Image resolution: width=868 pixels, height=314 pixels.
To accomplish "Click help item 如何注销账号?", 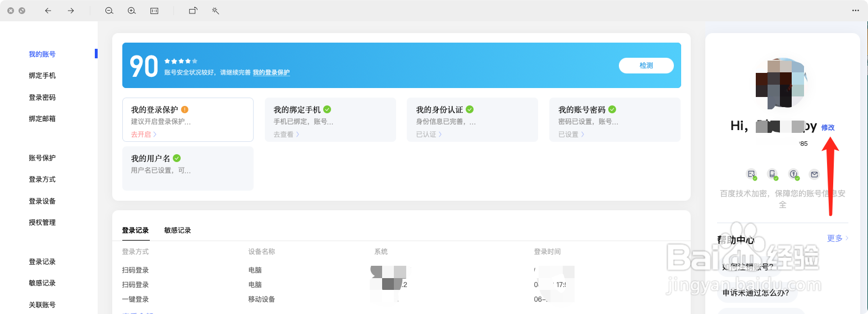I will (748, 267).
